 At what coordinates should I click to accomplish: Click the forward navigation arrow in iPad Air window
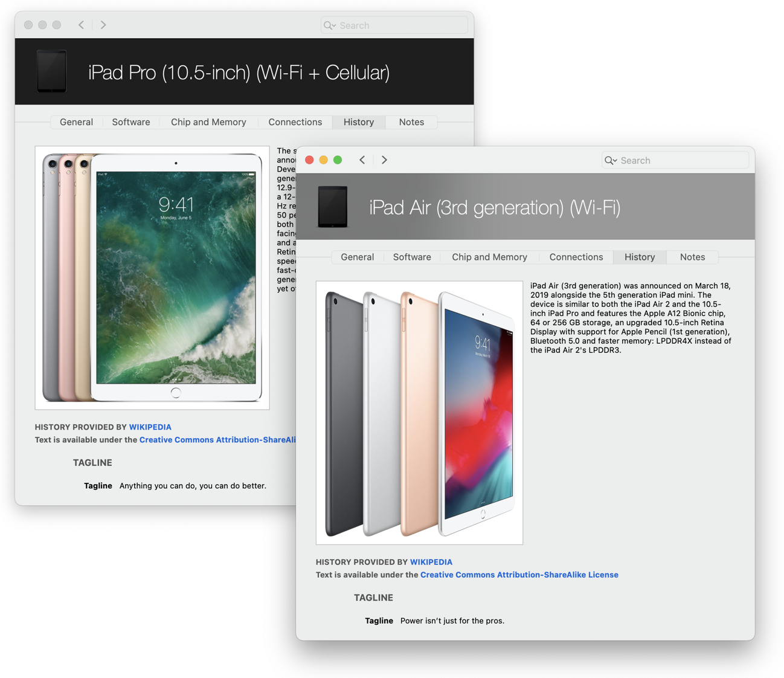[384, 160]
